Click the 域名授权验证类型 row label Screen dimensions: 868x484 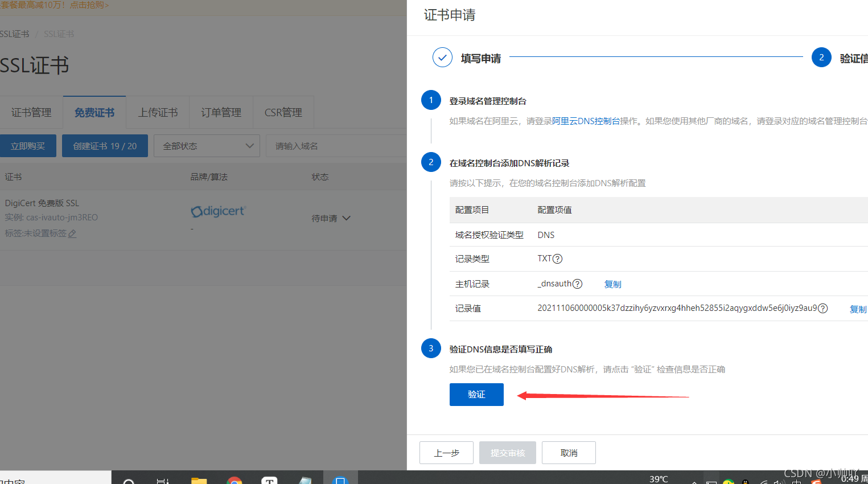click(x=489, y=235)
